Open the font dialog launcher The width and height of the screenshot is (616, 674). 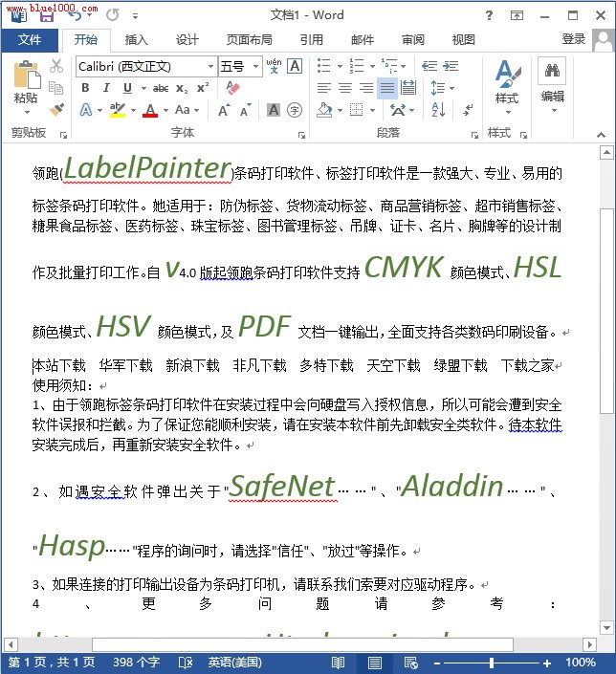(301, 135)
